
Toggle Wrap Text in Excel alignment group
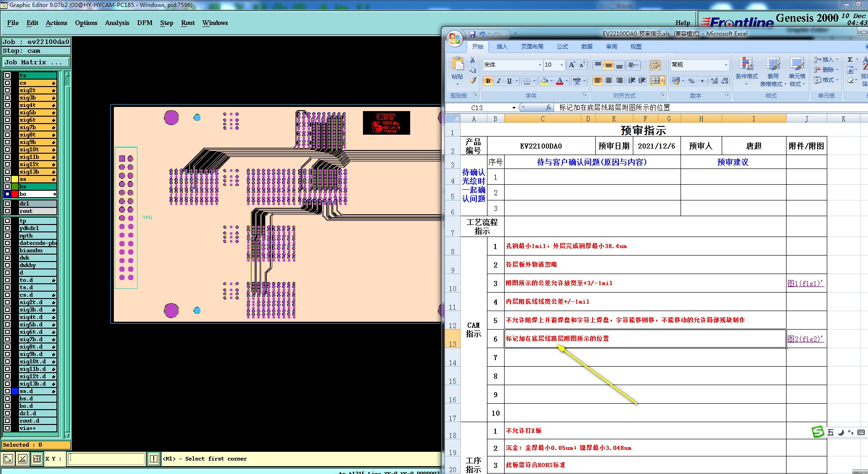[656, 65]
